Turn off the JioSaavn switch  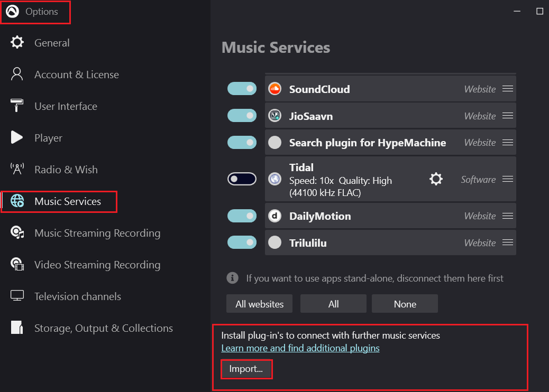[242, 115]
